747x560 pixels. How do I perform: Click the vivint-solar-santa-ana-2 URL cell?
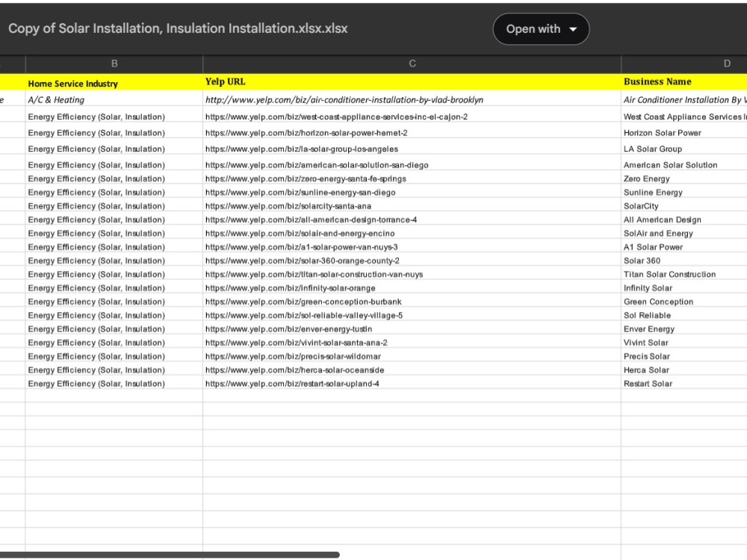[412, 343]
